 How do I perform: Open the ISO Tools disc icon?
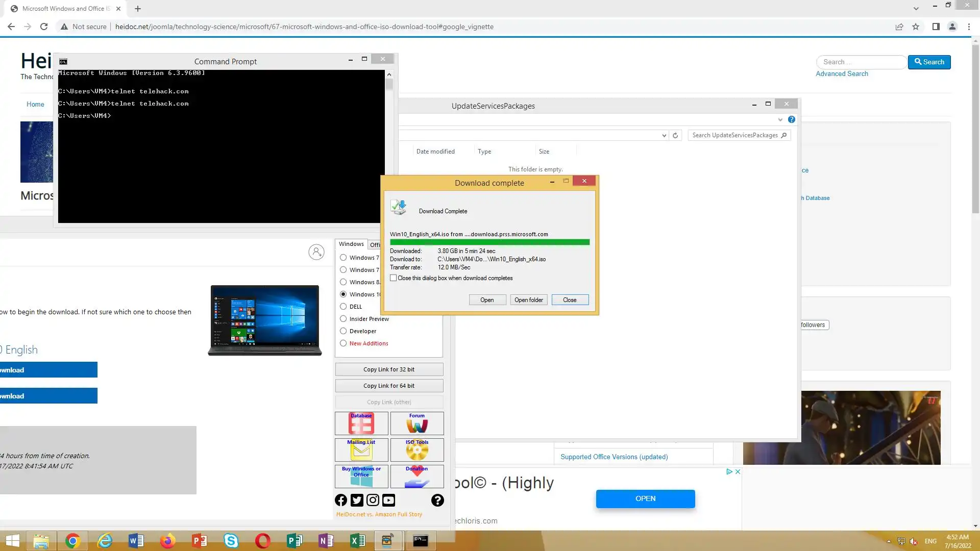tap(417, 450)
